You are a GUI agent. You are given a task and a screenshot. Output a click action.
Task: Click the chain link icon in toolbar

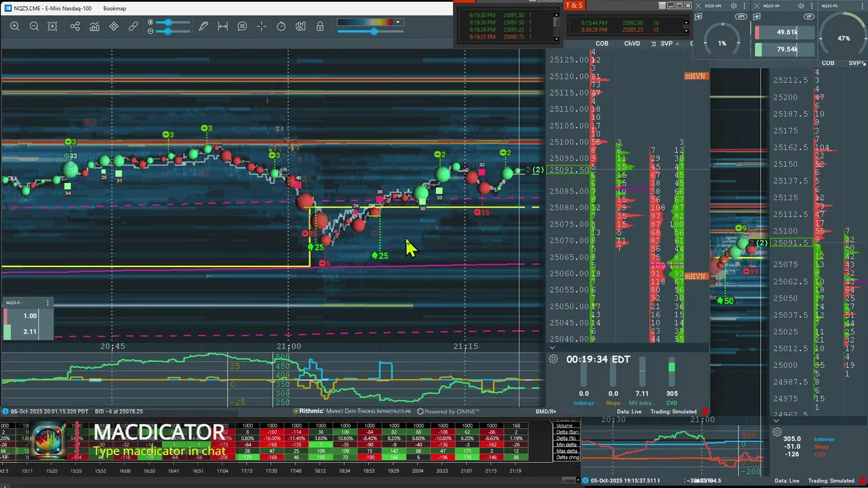tap(134, 26)
